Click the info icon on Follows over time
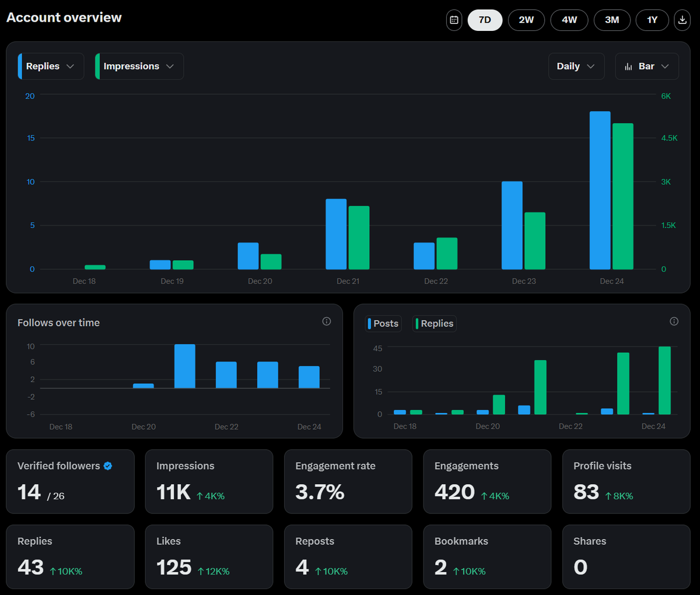The height and width of the screenshot is (595, 700). [x=326, y=321]
